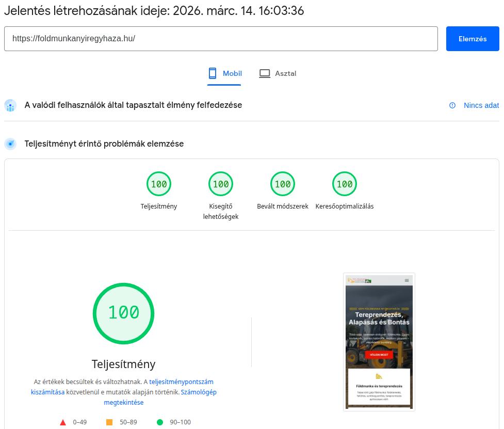Click the Bevált módszerek score circle
Screen dimensions: 504x429
283,184
